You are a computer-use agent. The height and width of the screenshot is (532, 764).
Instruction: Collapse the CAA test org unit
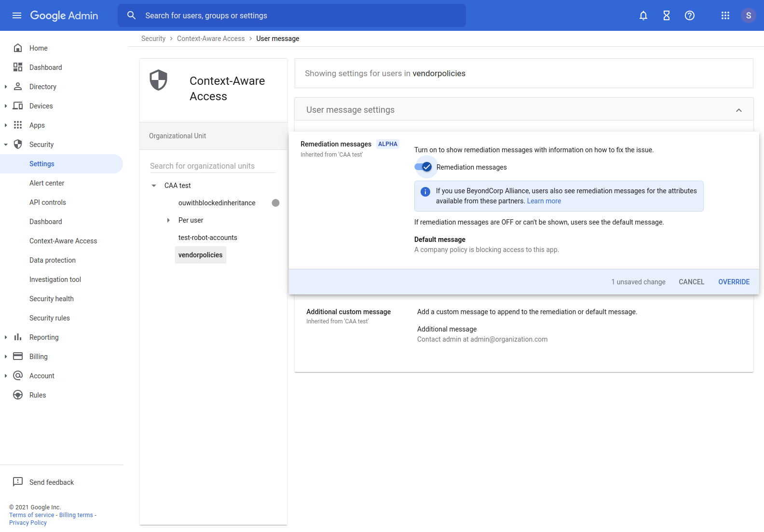pyautogui.click(x=154, y=186)
